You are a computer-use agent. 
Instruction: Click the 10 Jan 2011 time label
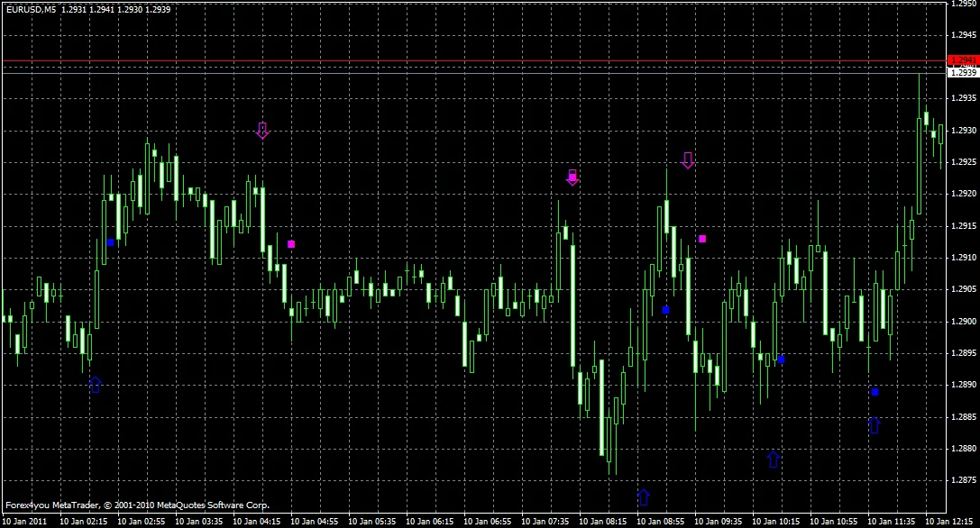pos(24,521)
